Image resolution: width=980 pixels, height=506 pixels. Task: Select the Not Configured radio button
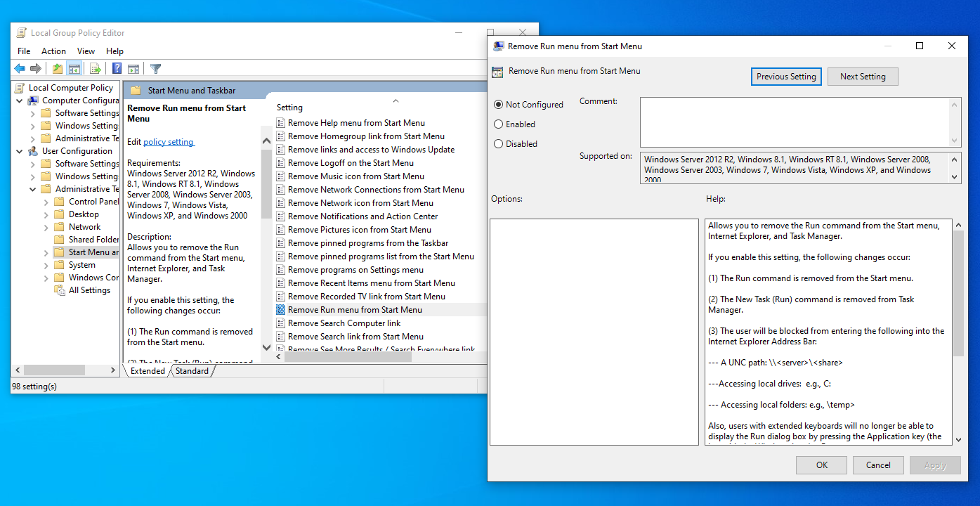(499, 105)
